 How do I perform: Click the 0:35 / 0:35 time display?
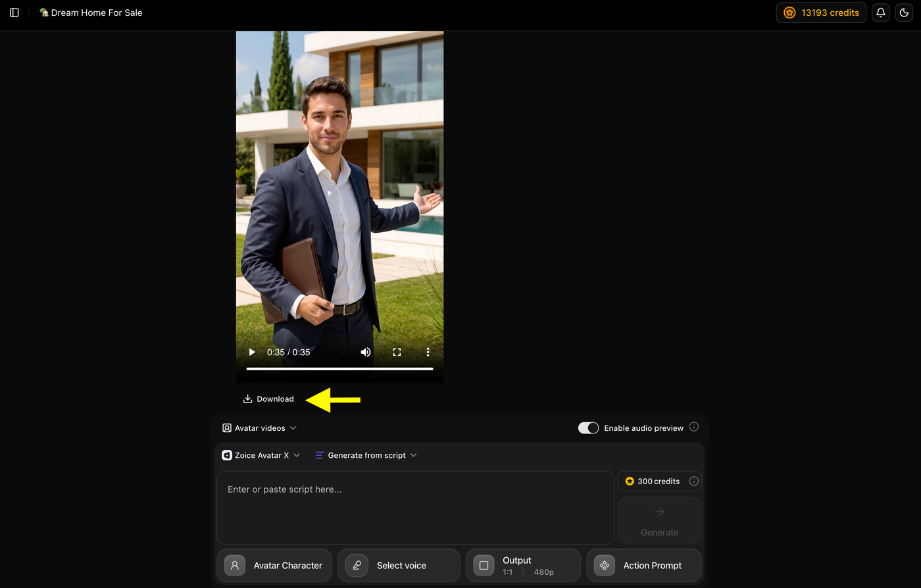(288, 353)
